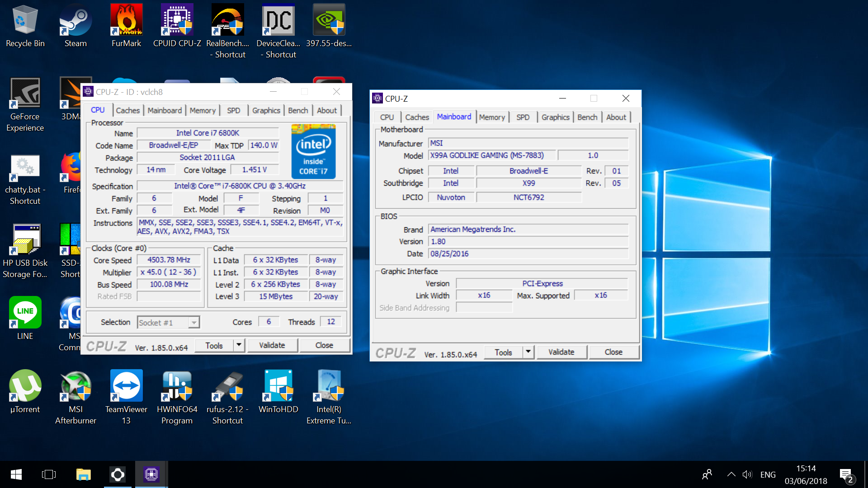Click the CPU-Z icon in the taskbar

(x=151, y=474)
